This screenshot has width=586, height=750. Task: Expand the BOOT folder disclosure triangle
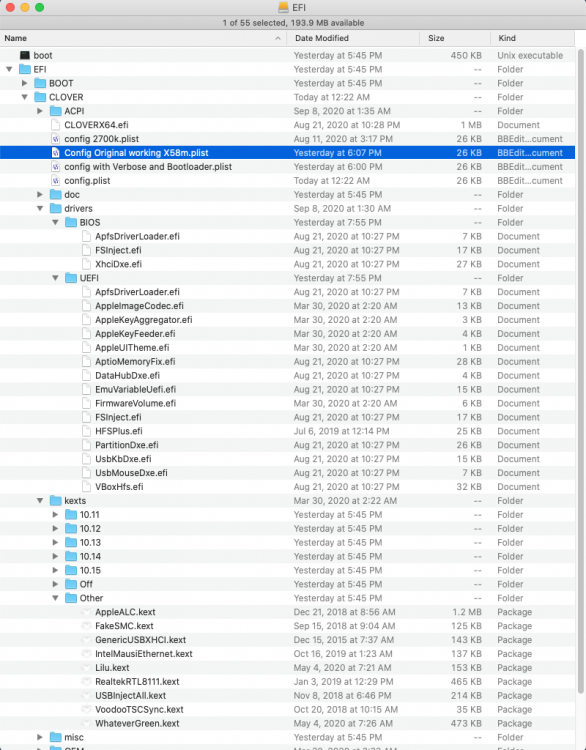(24, 83)
